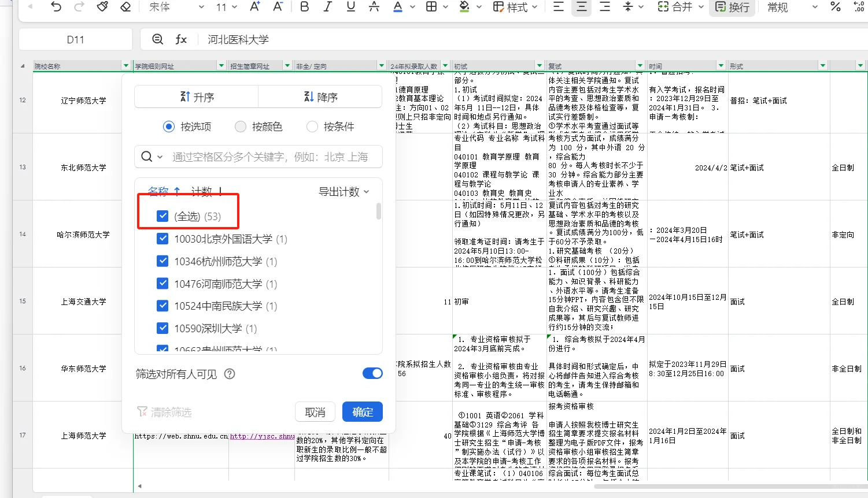
Task: Click the filter keyword search field
Action: (x=258, y=157)
